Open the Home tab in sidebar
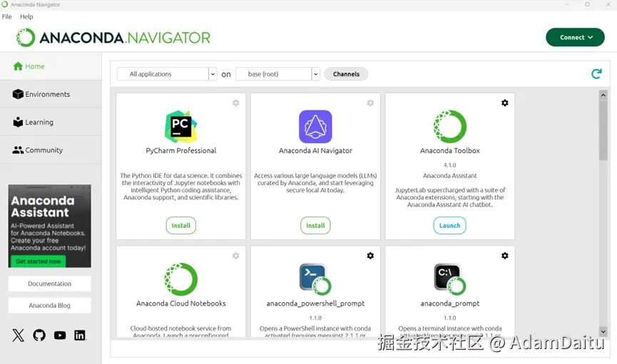617x364 pixels. pos(51,66)
